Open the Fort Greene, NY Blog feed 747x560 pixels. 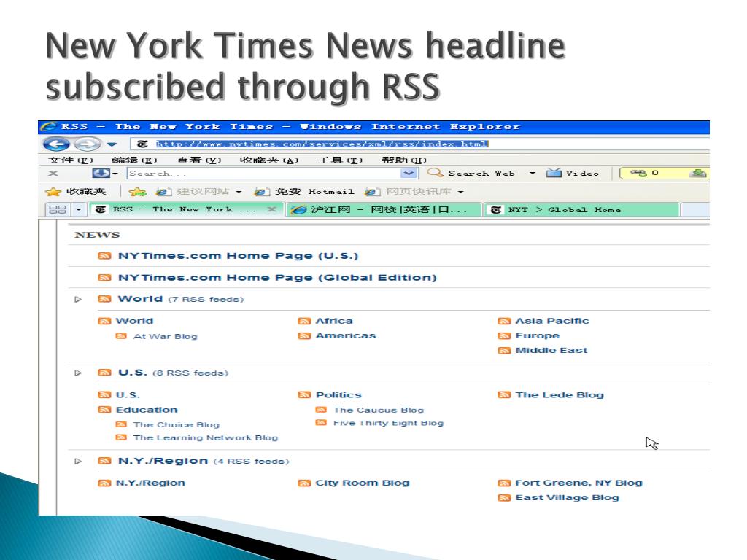click(x=578, y=483)
